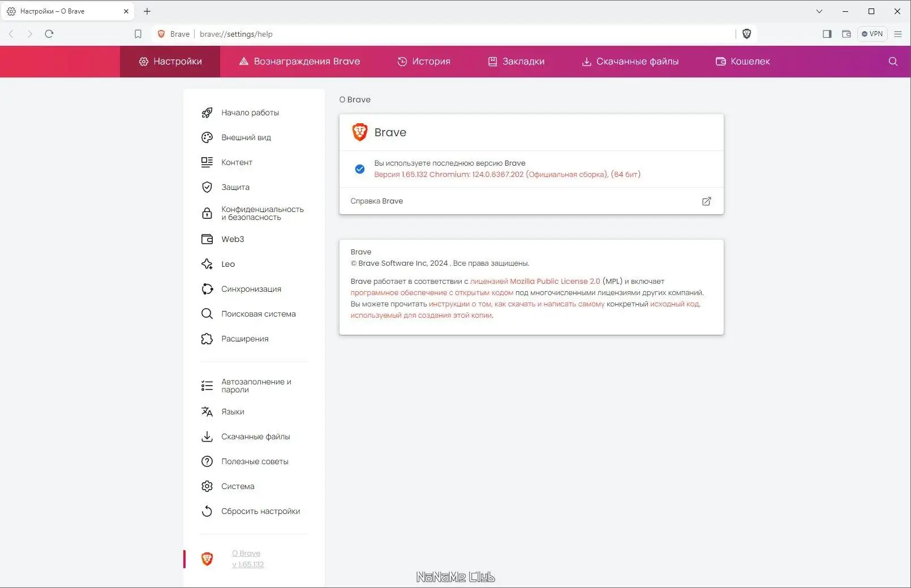Expand the tab search dropdown arrow
The width and height of the screenshot is (911, 588).
(x=819, y=11)
